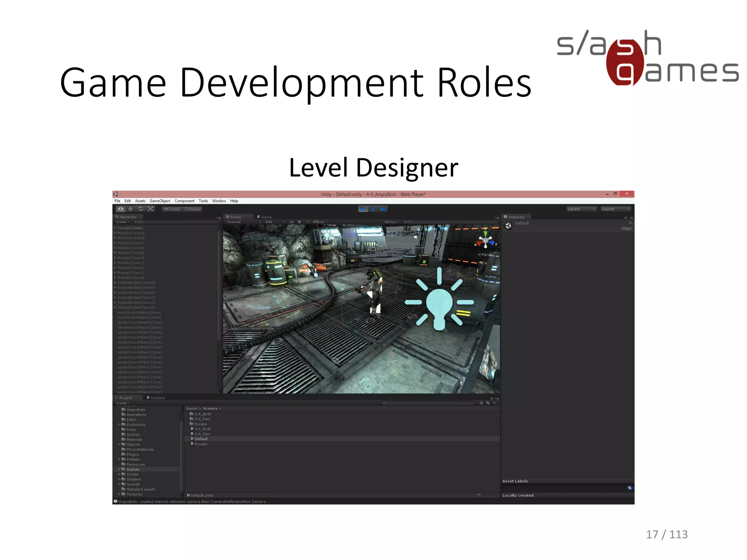The height and width of the screenshot is (560, 747).
Task: Open the Edit menu
Action: coord(128,201)
